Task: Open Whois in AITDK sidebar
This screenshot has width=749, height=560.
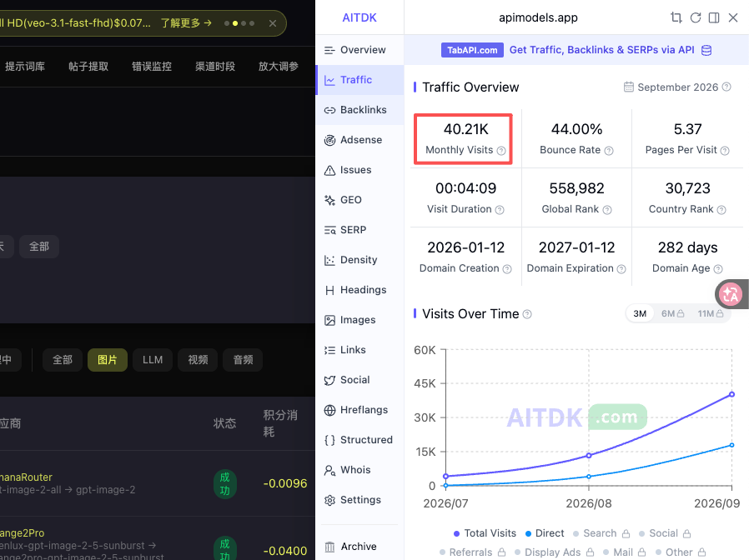Action: (x=359, y=470)
